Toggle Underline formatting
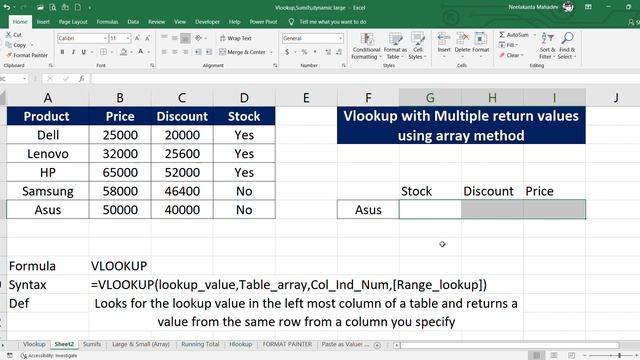The width and height of the screenshot is (640, 360). point(84,52)
